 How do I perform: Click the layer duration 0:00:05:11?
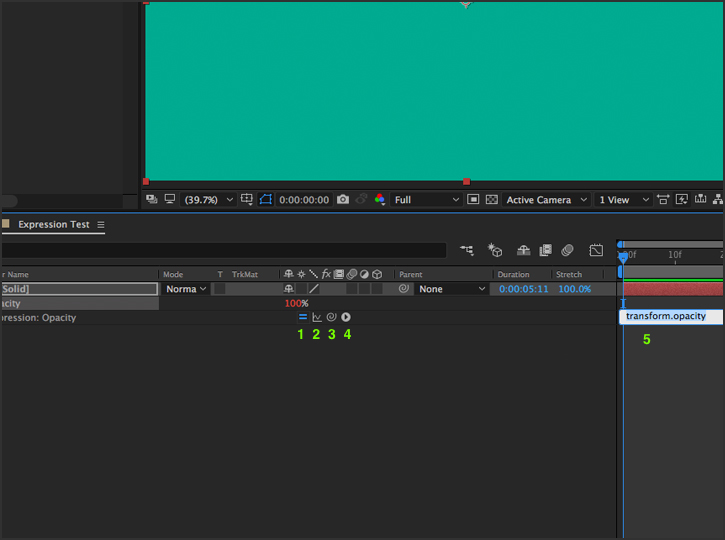point(523,289)
